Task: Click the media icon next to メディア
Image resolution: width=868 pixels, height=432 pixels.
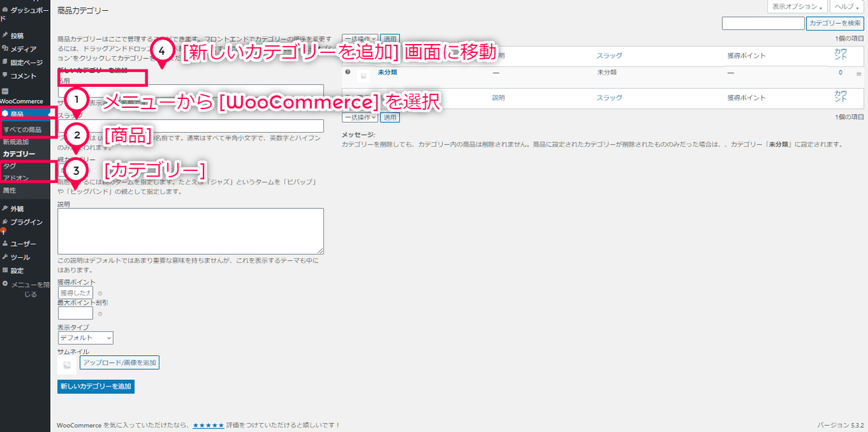Action: coord(5,49)
